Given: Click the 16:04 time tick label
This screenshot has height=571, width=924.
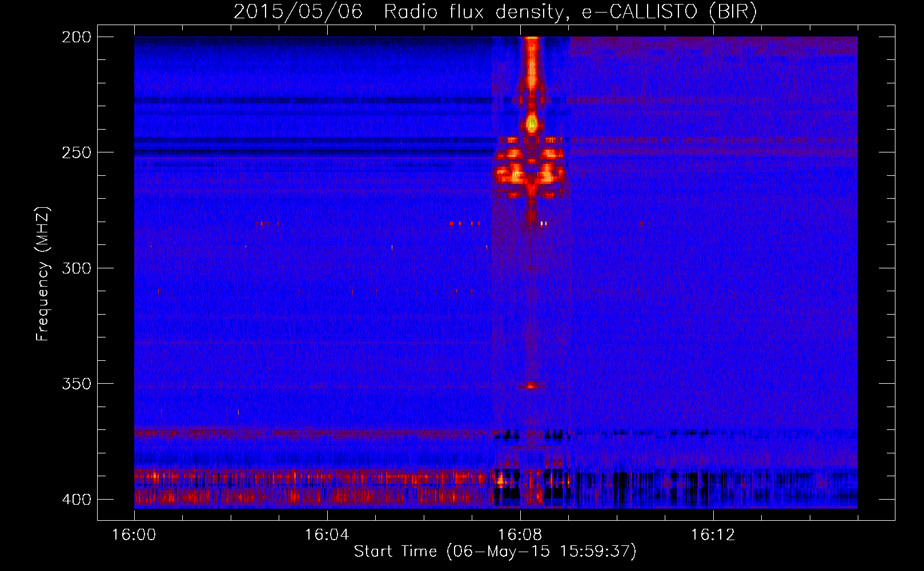Looking at the screenshot, I should [327, 535].
